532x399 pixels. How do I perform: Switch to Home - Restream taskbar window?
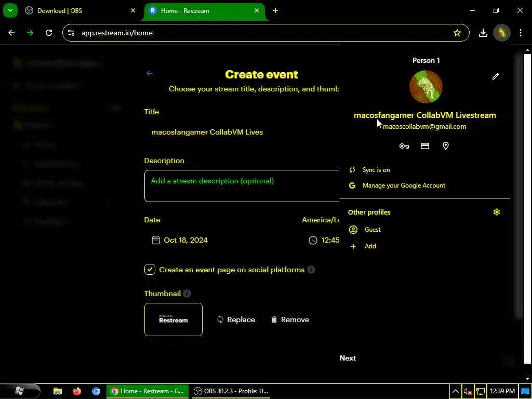(x=148, y=391)
